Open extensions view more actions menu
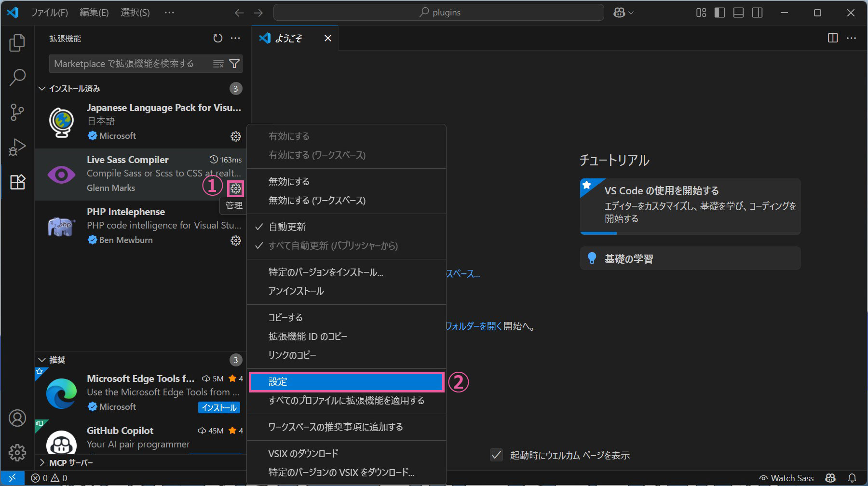This screenshot has width=868, height=486. pos(235,38)
